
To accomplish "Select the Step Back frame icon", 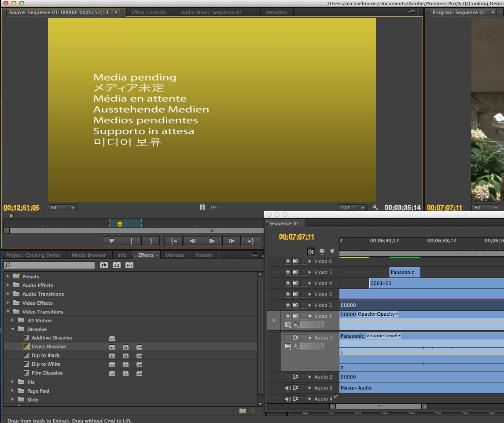I will (x=192, y=241).
